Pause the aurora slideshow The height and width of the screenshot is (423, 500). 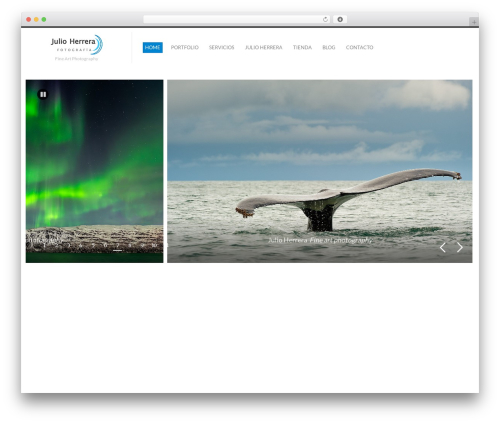(x=43, y=95)
